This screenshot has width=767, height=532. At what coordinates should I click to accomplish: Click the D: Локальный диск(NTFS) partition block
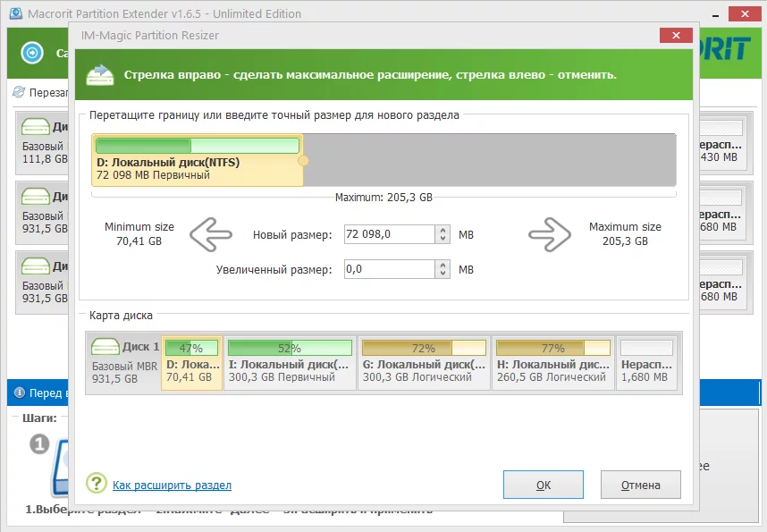click(198, 160)
